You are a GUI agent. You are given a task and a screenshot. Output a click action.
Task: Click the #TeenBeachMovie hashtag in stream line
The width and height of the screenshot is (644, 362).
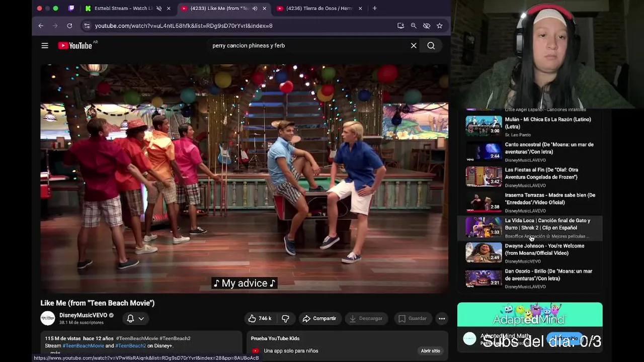(x=83, y=346)
